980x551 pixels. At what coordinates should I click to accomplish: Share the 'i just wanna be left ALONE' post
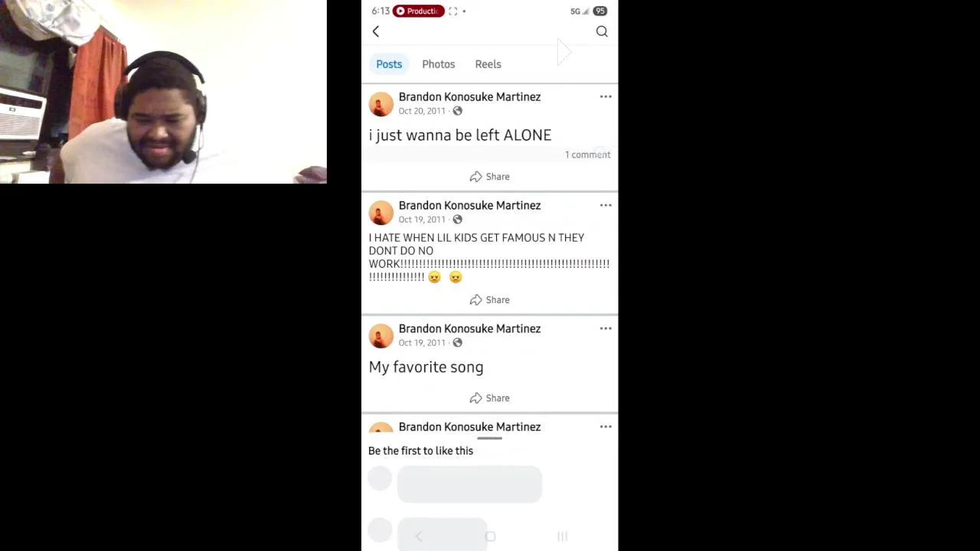pyautogui.click(x=490, y=177)
